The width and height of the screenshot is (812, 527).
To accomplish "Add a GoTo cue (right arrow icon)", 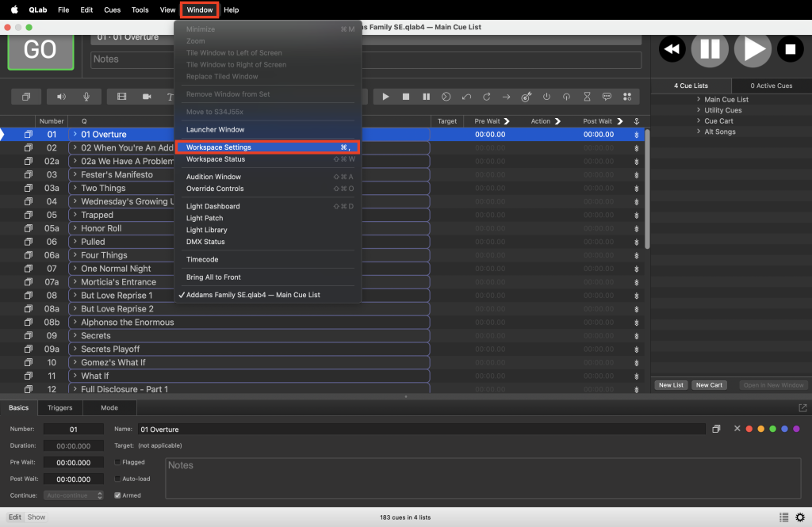I will click(x=507, y=97).
